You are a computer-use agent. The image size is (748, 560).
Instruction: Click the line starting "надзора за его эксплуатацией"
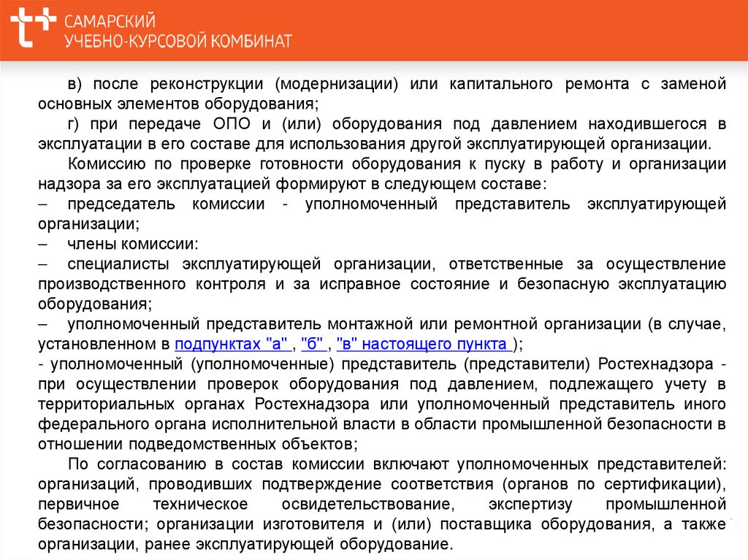pos(292,184)
